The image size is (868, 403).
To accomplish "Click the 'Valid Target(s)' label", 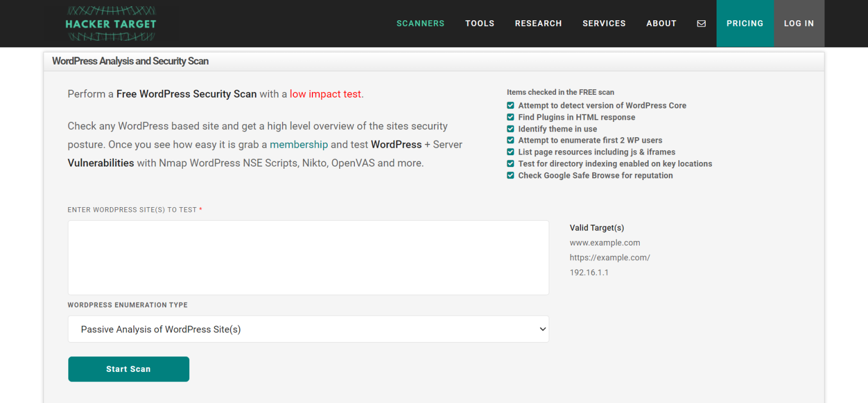I will pyautogui.click(x=597, y=228).
